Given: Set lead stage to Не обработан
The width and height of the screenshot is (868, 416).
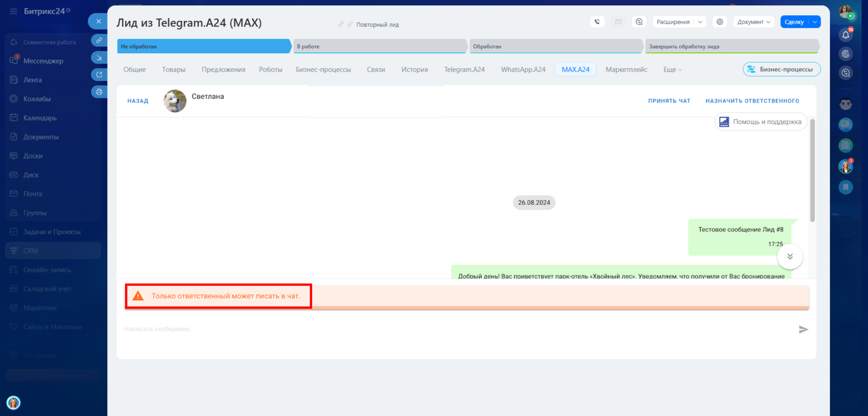Looking at the screenshot, I should (x=204, y=46).
